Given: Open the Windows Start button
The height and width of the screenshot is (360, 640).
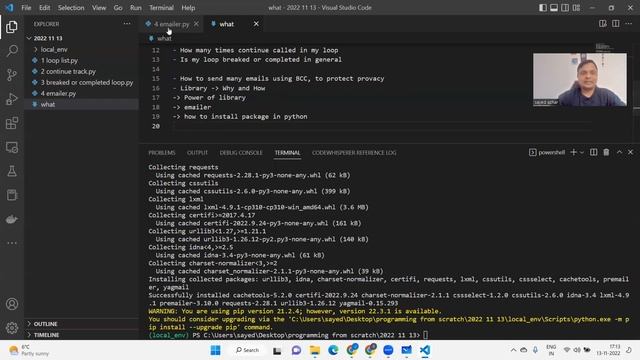Looking at the screenshot, I should coord(216,350).
